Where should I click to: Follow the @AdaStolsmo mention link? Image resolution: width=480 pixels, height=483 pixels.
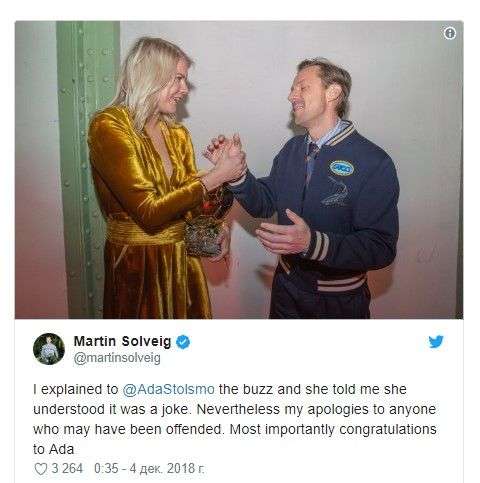168,389
